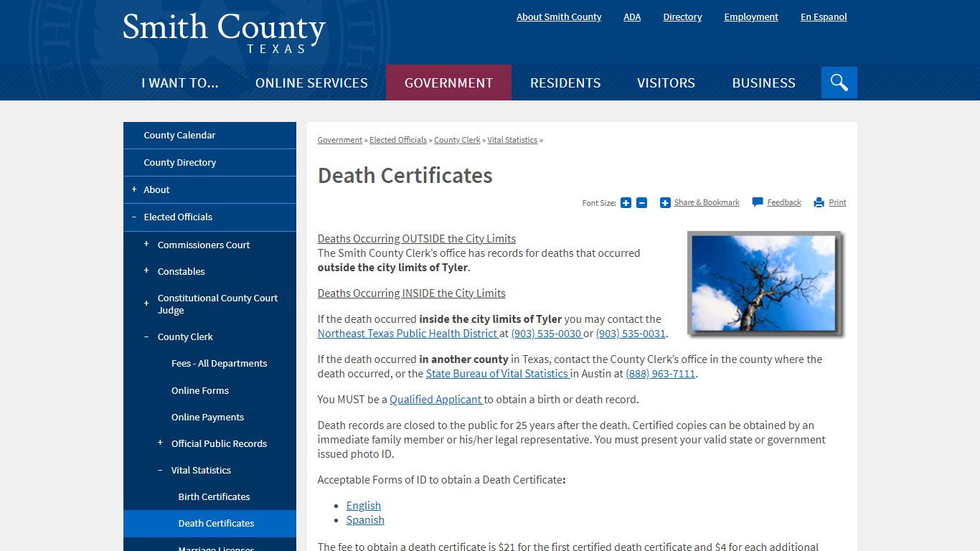Open the I WANT TO... menu

click(x=180, y=83)
